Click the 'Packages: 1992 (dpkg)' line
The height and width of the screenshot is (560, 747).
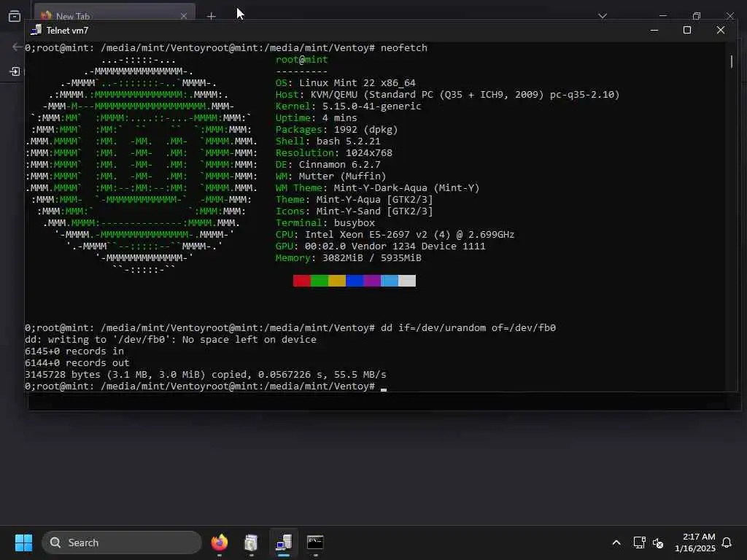[x=336, y=130]
